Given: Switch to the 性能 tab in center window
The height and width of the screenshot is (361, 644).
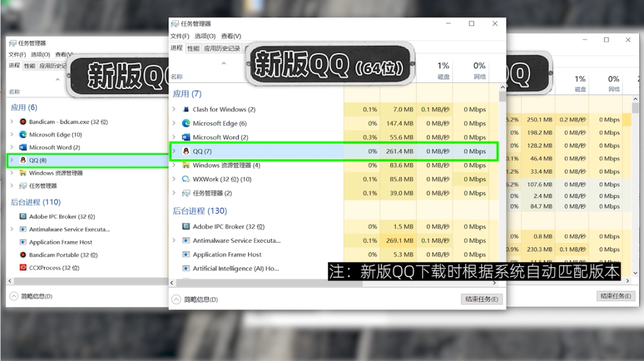Looking at the screenshot, I should (193, 48).
